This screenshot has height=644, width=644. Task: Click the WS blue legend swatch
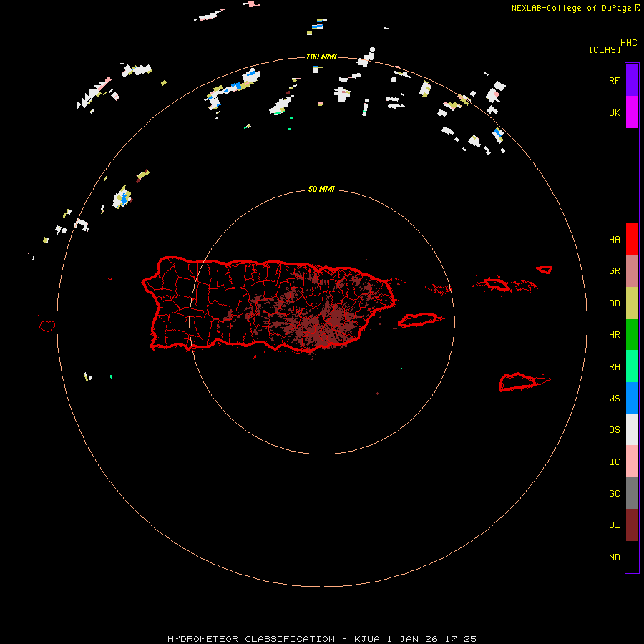pyautogui.click(x=632, y=398)
